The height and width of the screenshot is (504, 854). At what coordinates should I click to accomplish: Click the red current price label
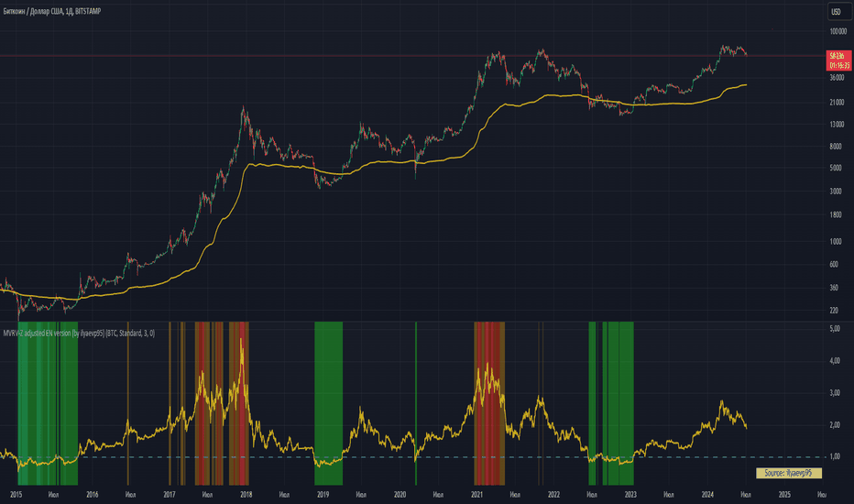(x=838, y=60)
